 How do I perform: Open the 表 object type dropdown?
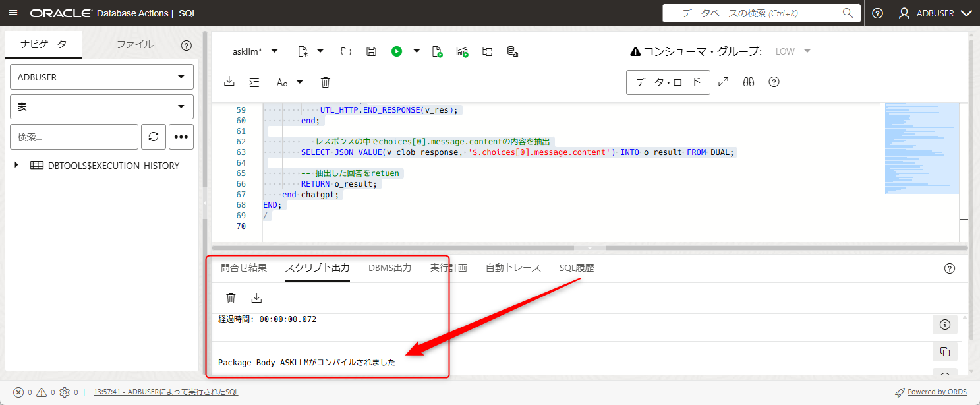[101, 107]
